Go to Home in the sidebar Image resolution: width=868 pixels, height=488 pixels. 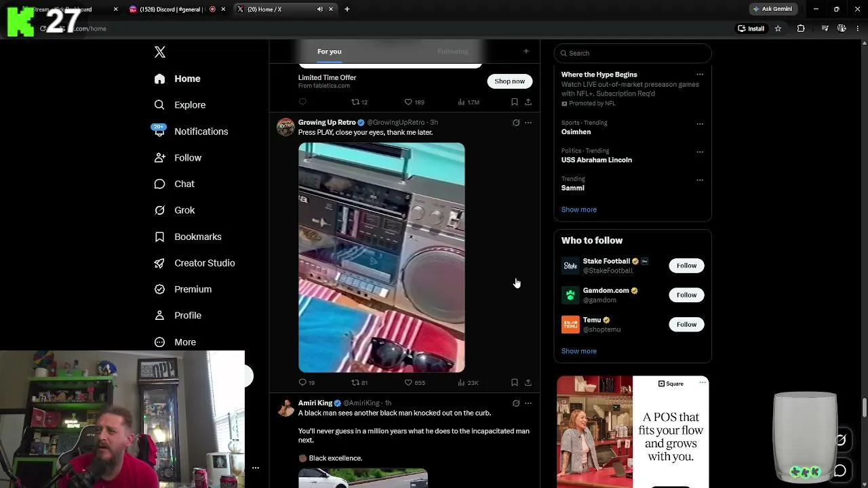click(x=177, y=79)
